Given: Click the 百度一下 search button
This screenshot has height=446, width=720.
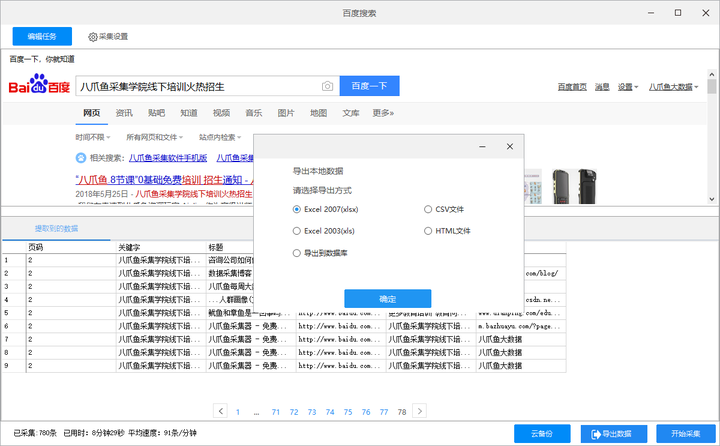Looking at the screenshot, I should pyautogui.click(x=370, y=86).
